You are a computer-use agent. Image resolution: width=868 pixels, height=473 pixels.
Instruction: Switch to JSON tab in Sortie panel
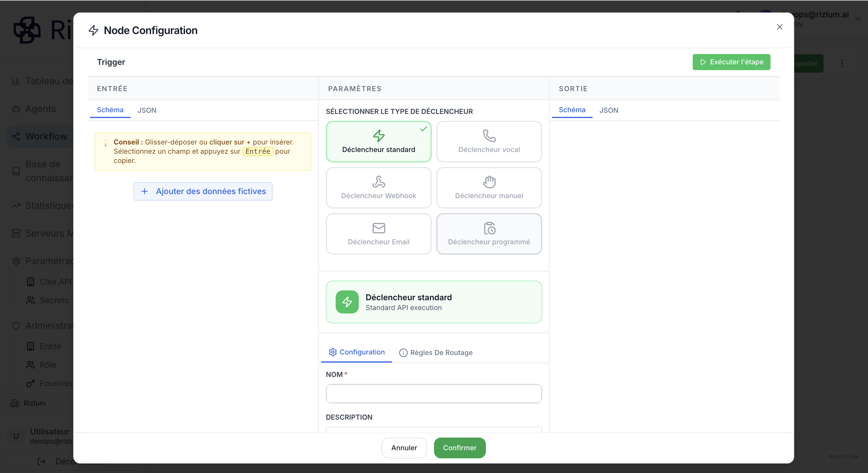pyautogui.click(x=608, y=110)
